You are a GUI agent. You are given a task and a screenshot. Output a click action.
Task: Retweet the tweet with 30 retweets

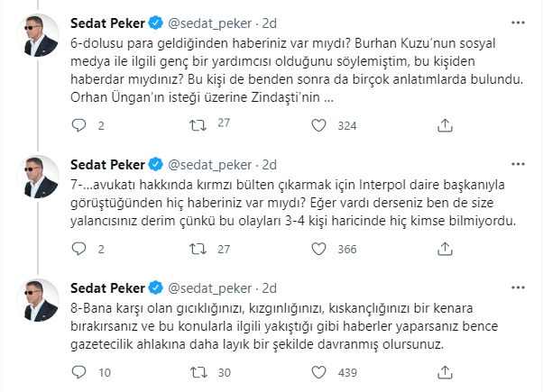click(198, 372)
